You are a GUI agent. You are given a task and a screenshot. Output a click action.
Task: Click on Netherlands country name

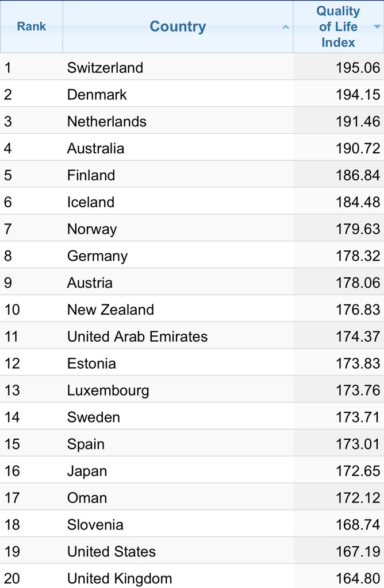pos(106,122)
